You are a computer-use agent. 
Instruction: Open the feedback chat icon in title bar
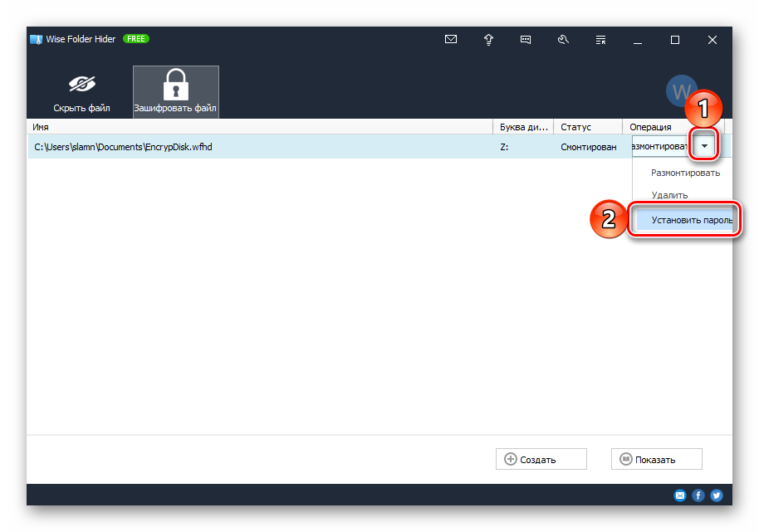pyautogui.click(x=525, y=40)
